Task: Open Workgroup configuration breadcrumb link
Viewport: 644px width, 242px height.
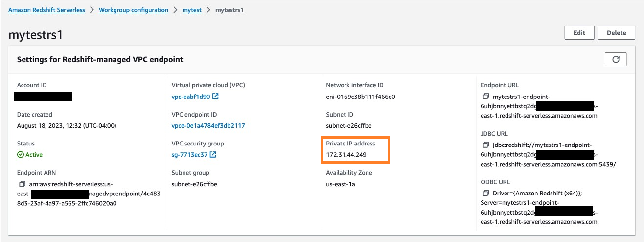Action: tap(133, 10)
